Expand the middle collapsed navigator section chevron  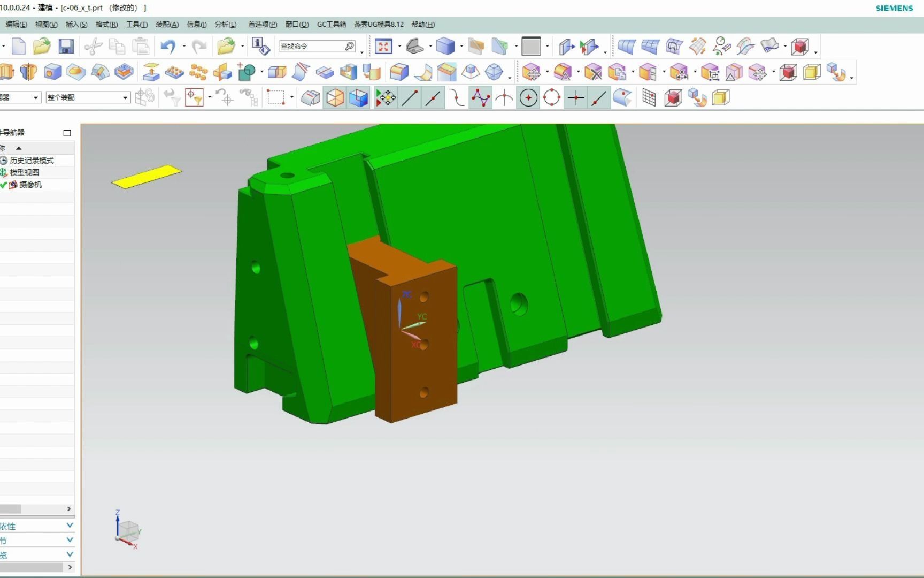click(70, 540)
